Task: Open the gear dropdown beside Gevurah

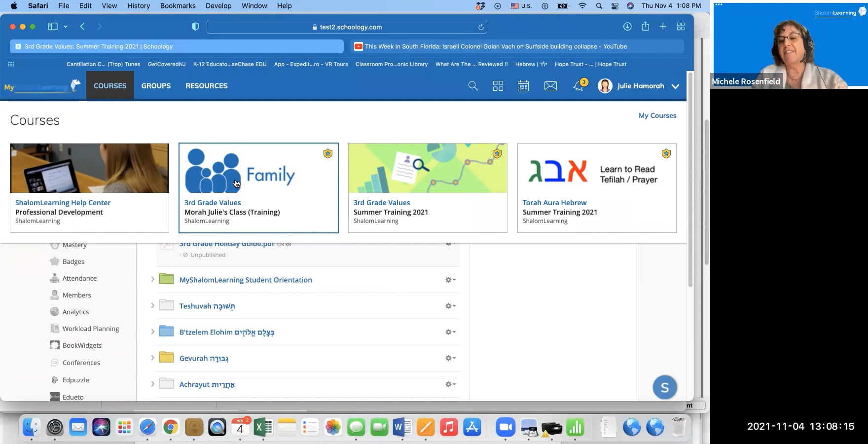Action: pos(450,358)
